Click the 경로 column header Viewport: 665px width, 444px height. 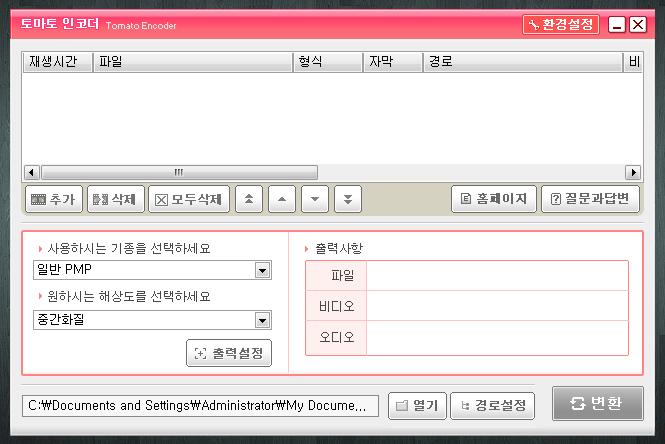click(523, 62)
